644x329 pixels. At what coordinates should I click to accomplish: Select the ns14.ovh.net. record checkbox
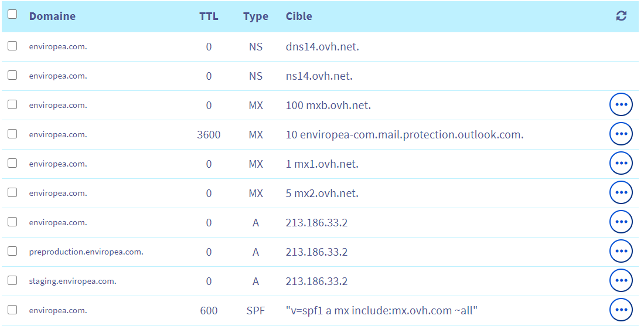pos(12,75)
